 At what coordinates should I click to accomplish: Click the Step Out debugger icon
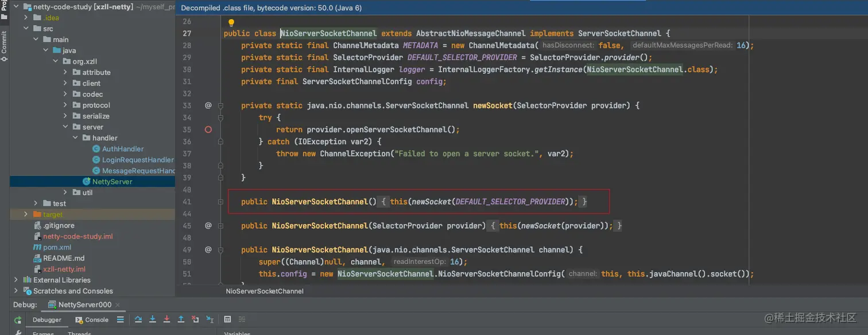click(181, 320)
